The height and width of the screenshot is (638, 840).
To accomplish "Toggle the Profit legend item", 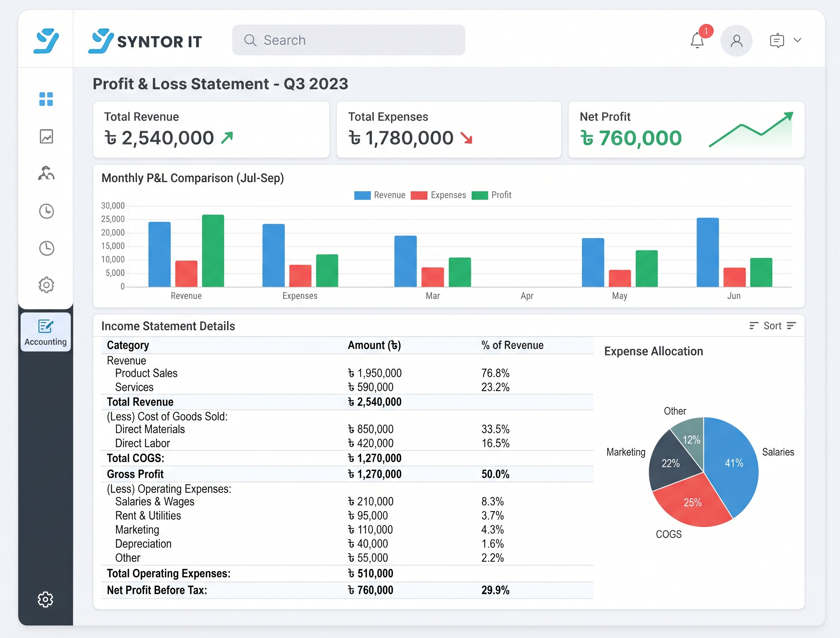I will pos(492,195).
